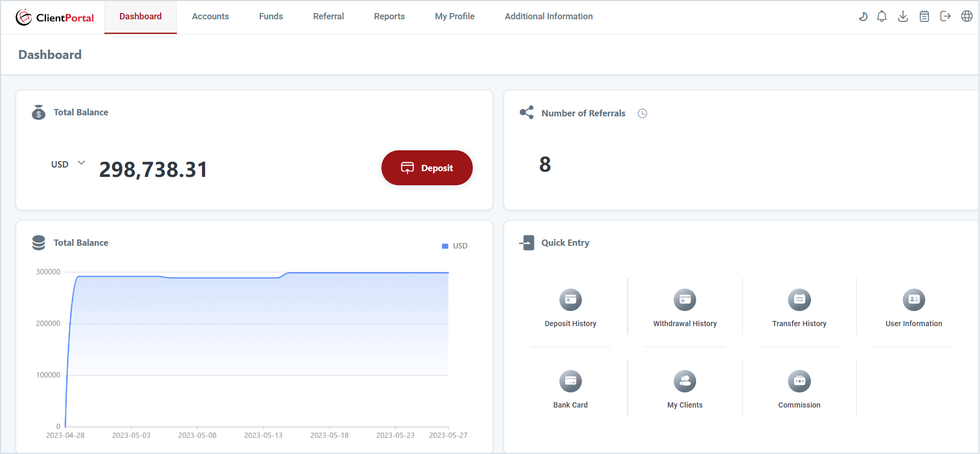
Task: Open Withdrawal History quick entry
Action: click(685, 308)
